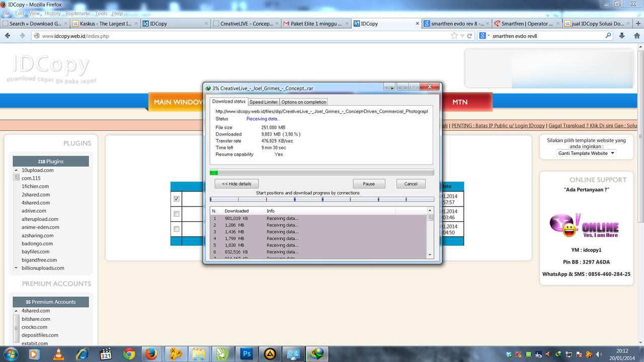Viewport: 644px width, 362px height.
Task: Select 4shared.com in plugins list
Action: [35, 203]
